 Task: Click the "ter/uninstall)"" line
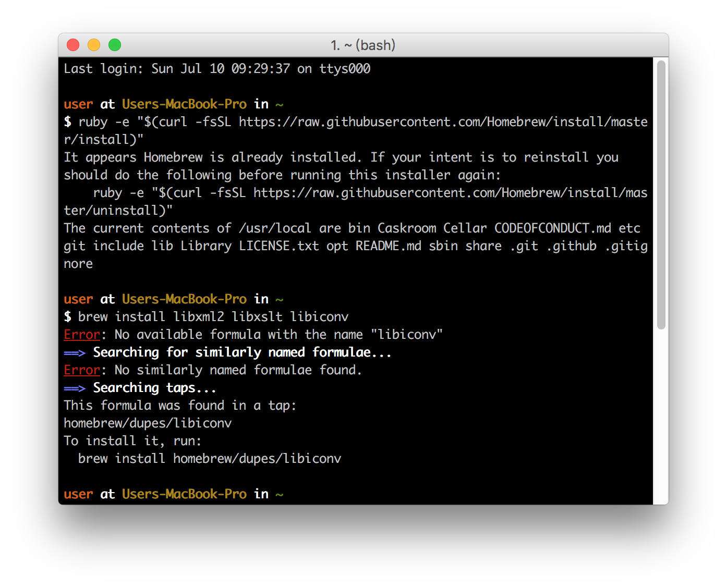118,211
